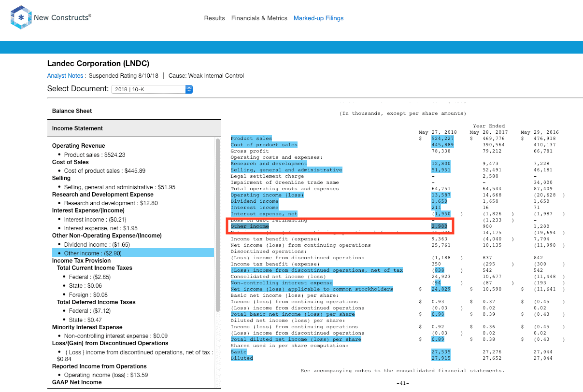
Task: Select sidebar item Non-controlling interest expense : $0.09
Action: 116,336
